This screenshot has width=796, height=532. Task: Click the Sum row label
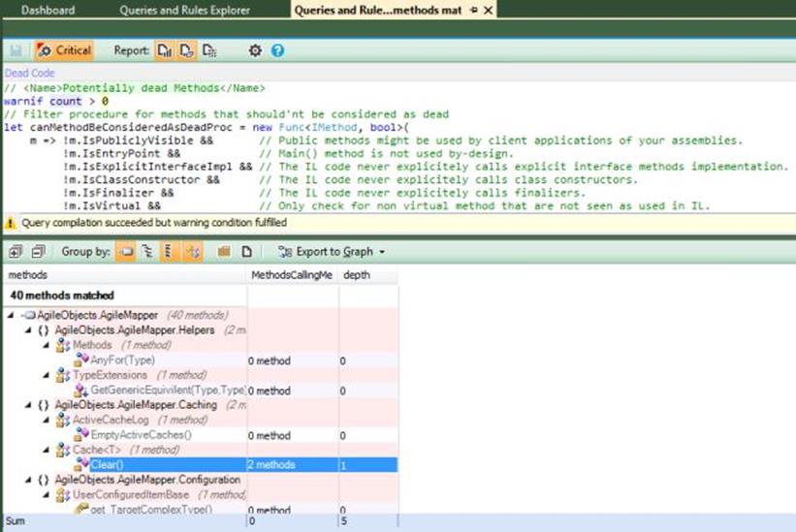pos(15,520)
